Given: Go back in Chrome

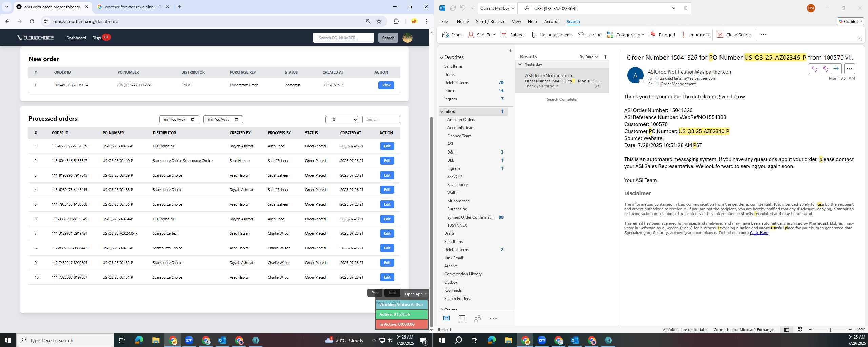Looking at the screenshot, I should [x=7, y=21].
